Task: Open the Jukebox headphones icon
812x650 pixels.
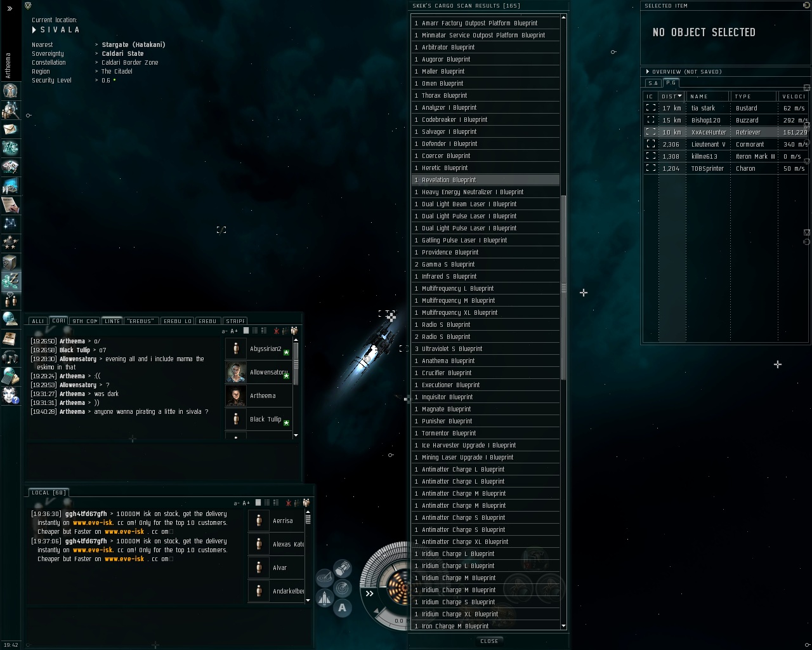Action: 10,357
